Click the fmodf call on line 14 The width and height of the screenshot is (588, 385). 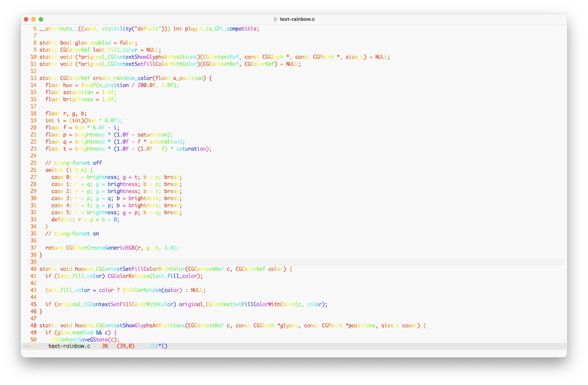(x=88, y=85)
